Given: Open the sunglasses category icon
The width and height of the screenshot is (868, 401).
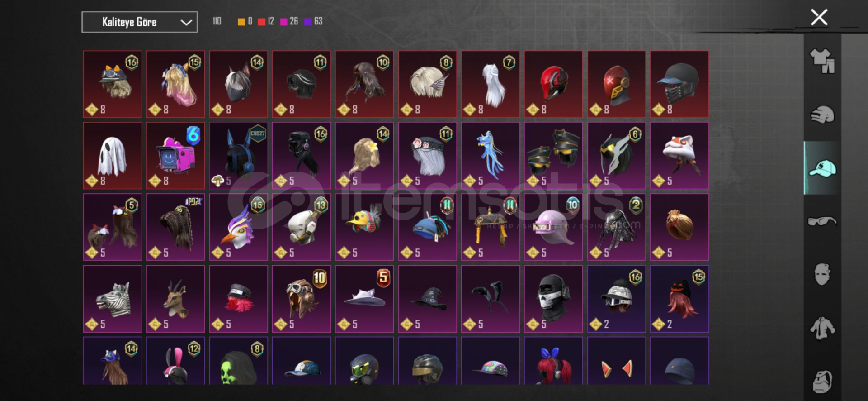Looking at the screenshot, I should pos(822,221).
